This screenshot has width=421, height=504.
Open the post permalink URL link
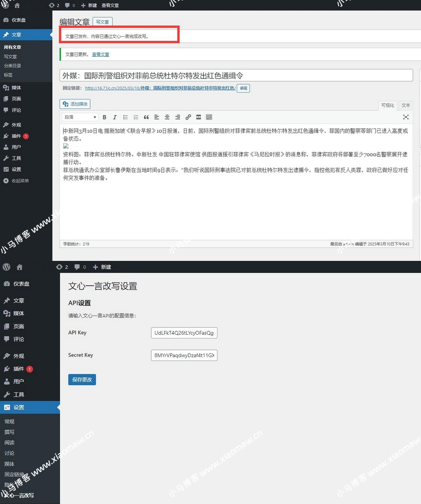tap(160, 88)
